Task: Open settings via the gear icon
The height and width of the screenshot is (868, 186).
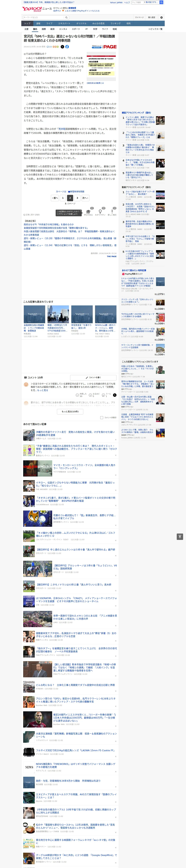Action: click(161, 18)
